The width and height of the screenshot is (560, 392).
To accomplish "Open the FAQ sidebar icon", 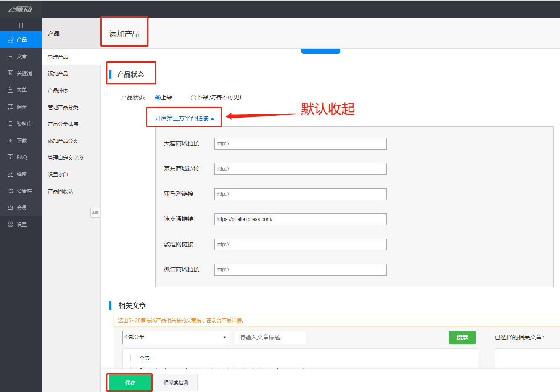I will coord(11,157).
